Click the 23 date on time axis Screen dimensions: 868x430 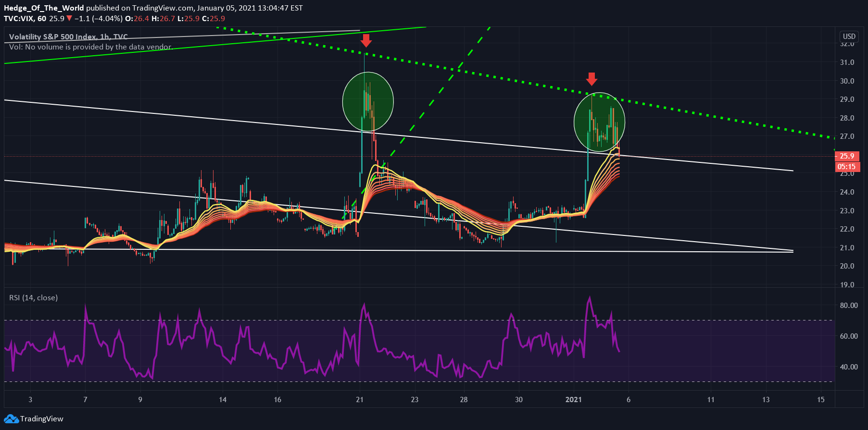[x=415, y=400]
